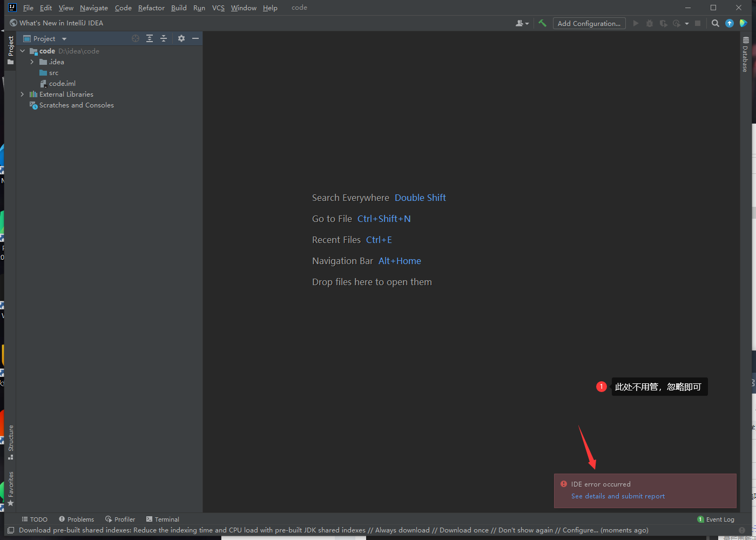Open Search Everywhere magnifier icon
Viewport: 756px width, 540px height.
tap(715, 23)
